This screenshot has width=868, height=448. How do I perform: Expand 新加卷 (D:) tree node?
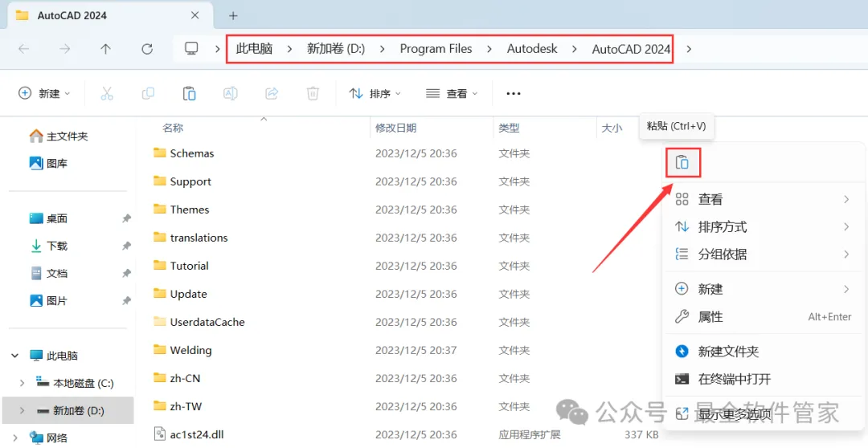click(23, 410)
